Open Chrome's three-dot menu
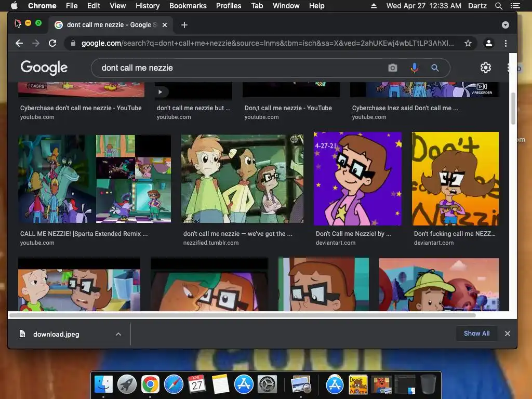 (x=506, y=43)
